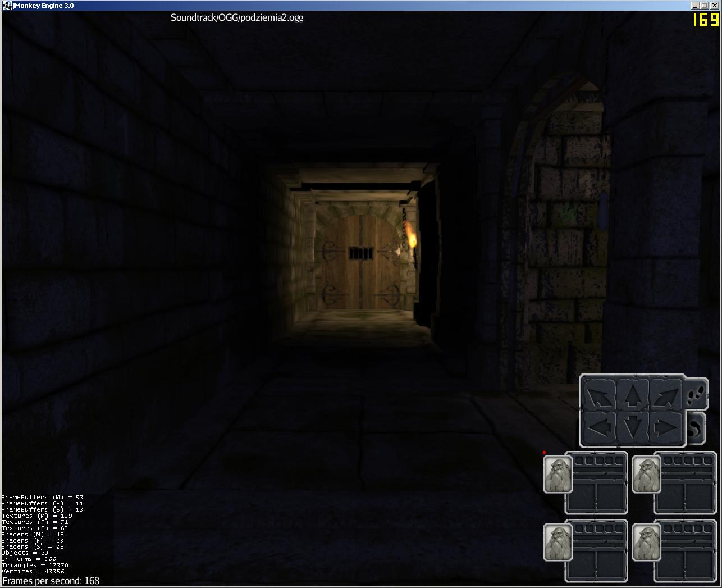Click the strafe right arrow button
Image resolution: width=722 pixels, height=588 pixels.
click(x=666, y=427)
